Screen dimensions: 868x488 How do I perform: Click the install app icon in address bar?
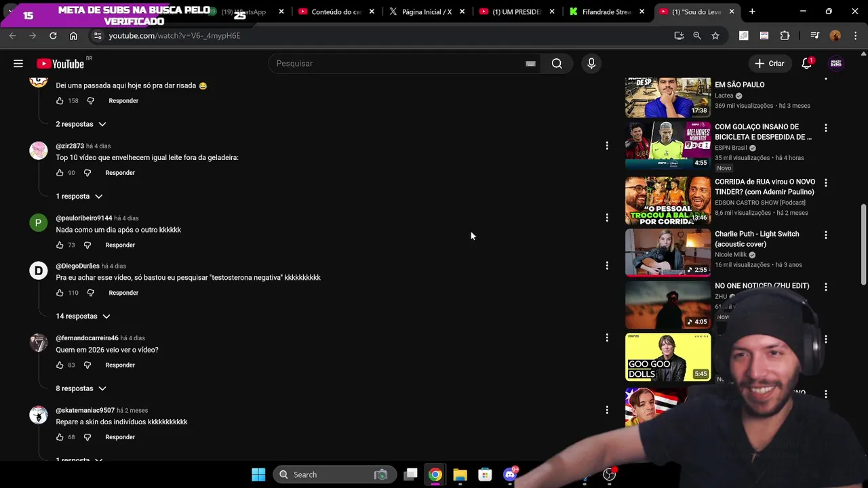[679, 36]
